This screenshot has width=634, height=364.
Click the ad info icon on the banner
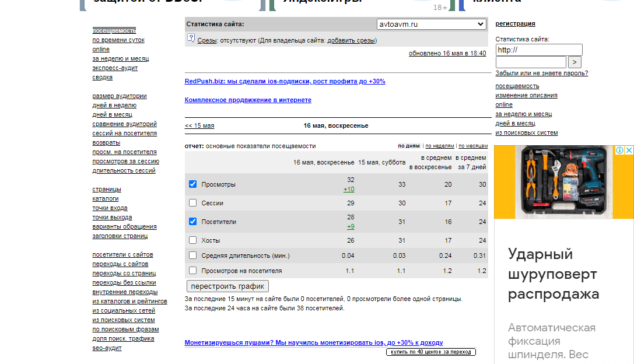coord(619,150)
